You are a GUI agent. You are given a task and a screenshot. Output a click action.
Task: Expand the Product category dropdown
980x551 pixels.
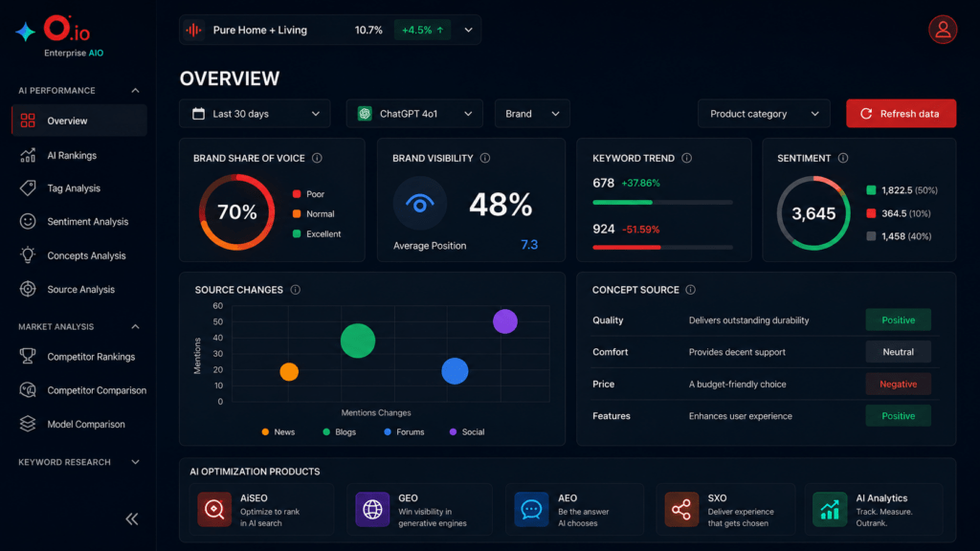coord(764,114)
